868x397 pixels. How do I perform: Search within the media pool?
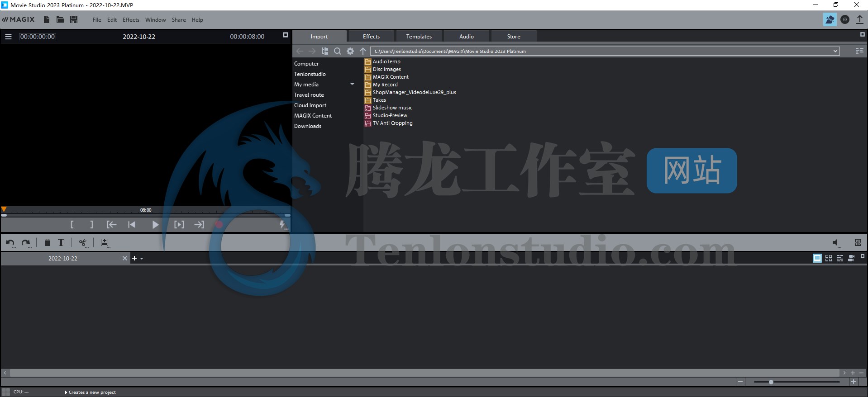click(338, 51)
